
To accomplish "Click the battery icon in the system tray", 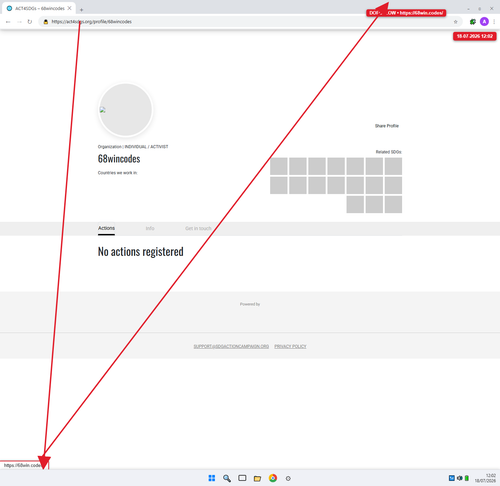I will pyautogui.click(x=467, y=478).
